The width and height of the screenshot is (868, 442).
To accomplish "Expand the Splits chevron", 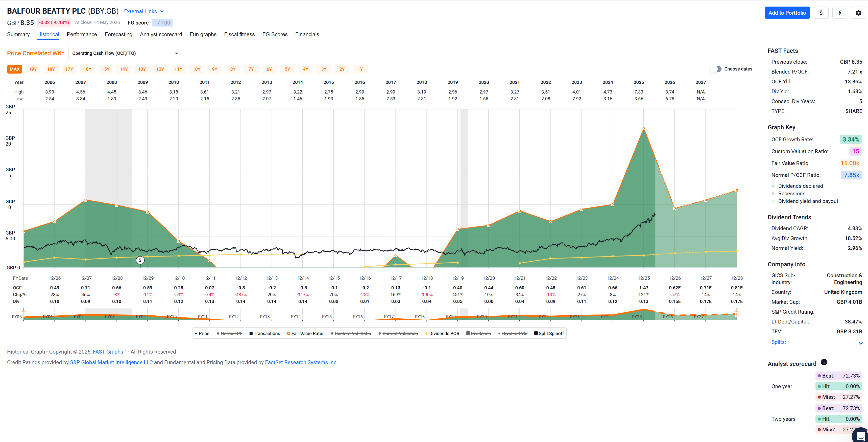I will [860, 343].
